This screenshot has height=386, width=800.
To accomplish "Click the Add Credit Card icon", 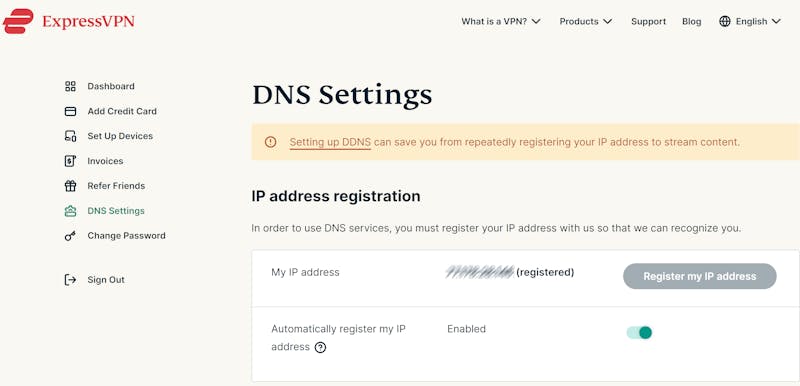I will pyautogui.click(x=70, y=111).
